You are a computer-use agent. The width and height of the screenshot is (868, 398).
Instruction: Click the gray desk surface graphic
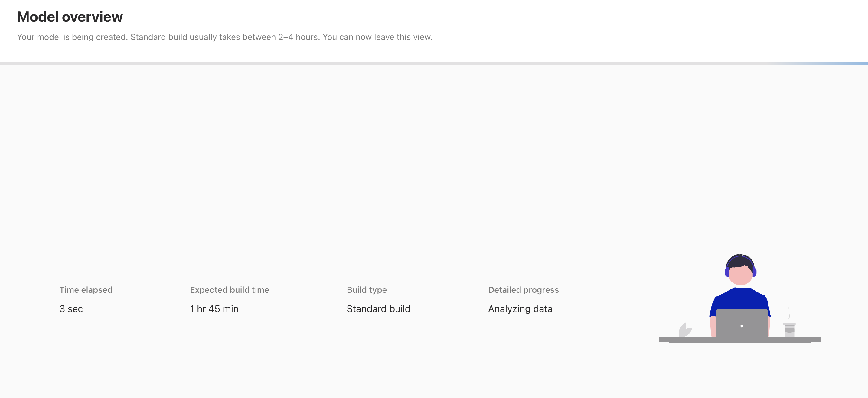tap(740, 340)
